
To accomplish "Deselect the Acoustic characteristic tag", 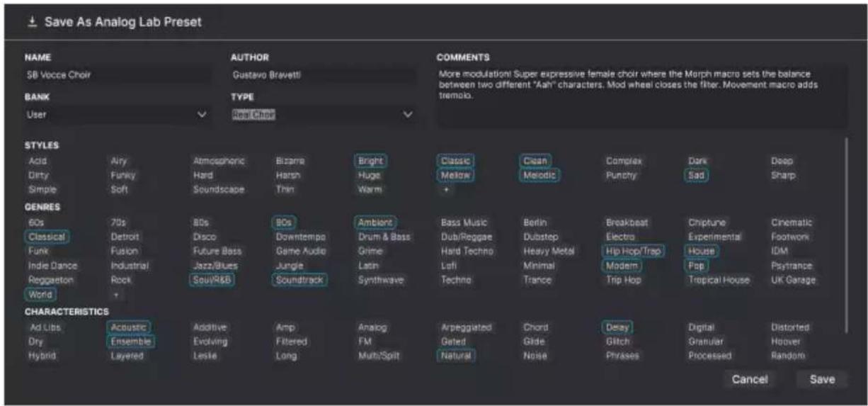I will (x=128, y=327).
